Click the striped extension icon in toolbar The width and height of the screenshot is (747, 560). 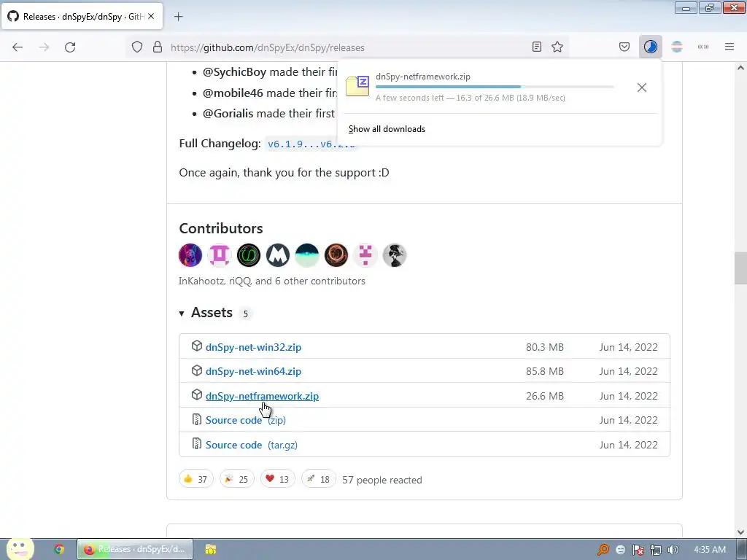tap(677, 47)
